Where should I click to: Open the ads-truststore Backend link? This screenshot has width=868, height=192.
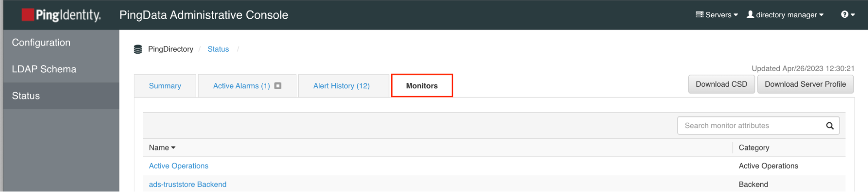point(188,185)
